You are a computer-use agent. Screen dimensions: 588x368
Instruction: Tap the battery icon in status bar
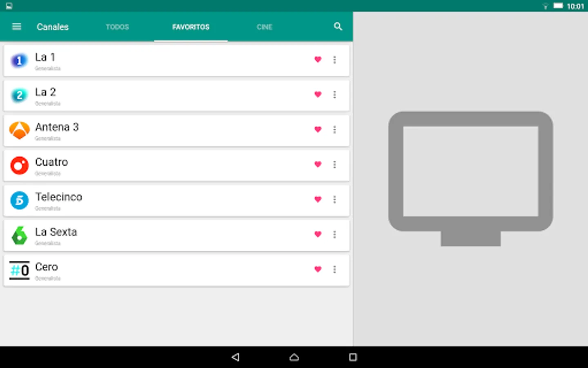click(558, 6)
